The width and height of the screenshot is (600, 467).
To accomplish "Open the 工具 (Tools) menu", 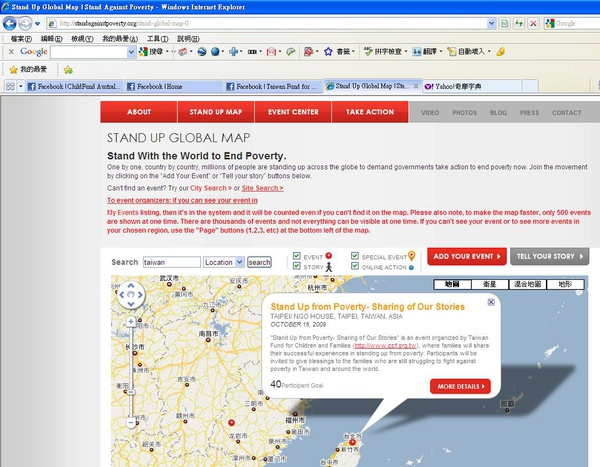I will click(158, 39).
